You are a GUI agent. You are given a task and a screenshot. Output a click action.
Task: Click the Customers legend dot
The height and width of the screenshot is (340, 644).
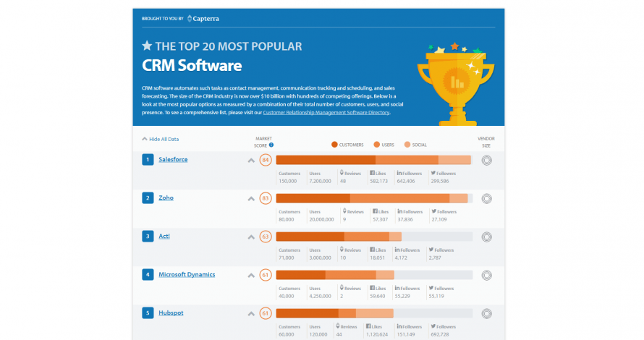click(x=334, y=145)
